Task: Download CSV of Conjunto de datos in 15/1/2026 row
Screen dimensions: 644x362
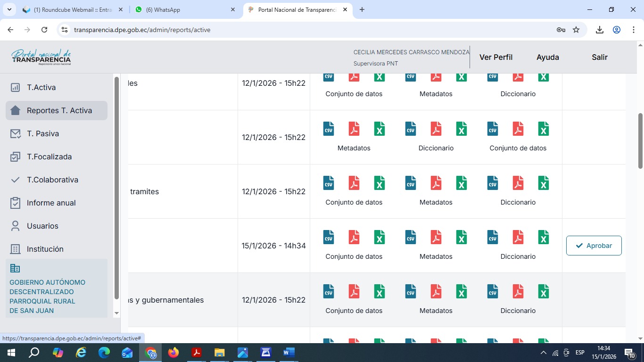Action: [329, 237]
